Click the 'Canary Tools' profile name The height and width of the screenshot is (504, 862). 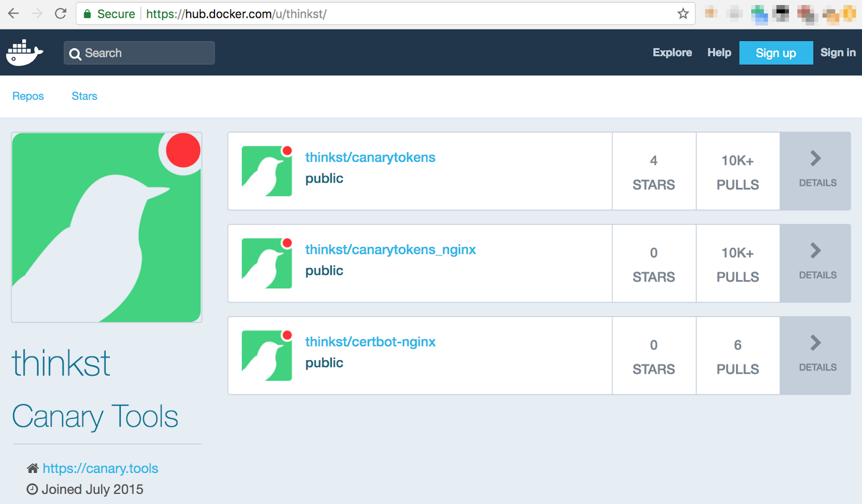[95, 417]
